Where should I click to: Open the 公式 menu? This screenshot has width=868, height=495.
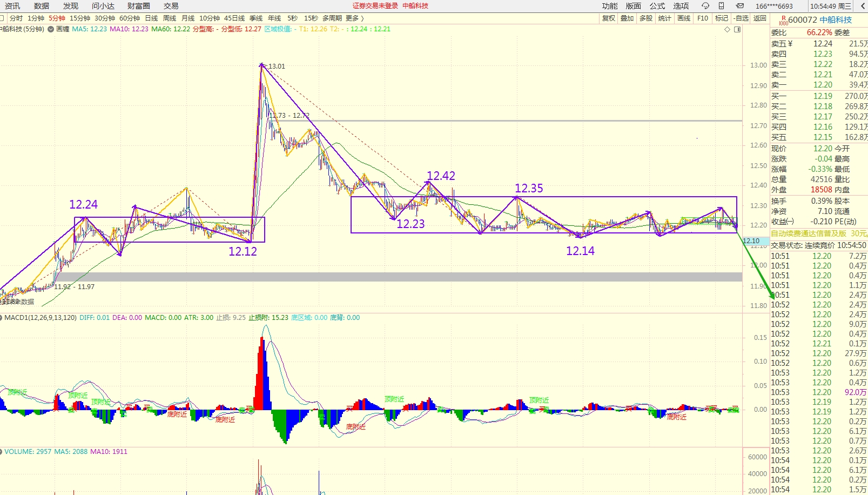[x=657, y=6]
